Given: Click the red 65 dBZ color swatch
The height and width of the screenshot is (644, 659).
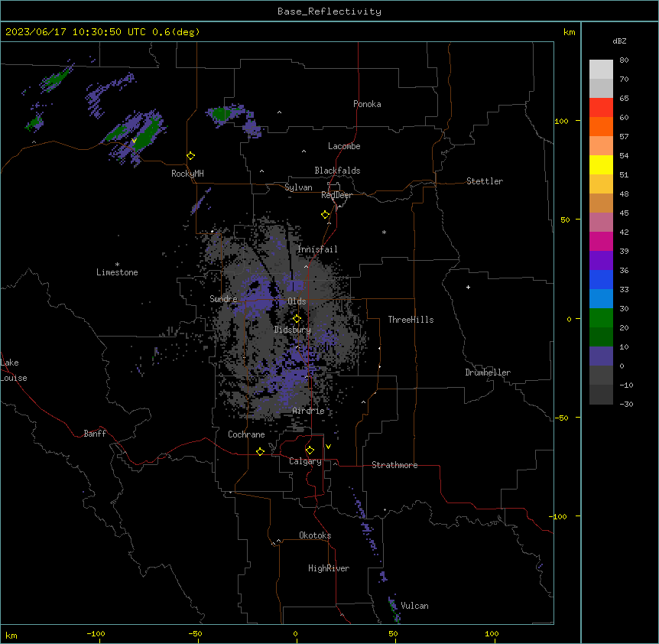Looking at the screenshot, I should coord(601,108).
